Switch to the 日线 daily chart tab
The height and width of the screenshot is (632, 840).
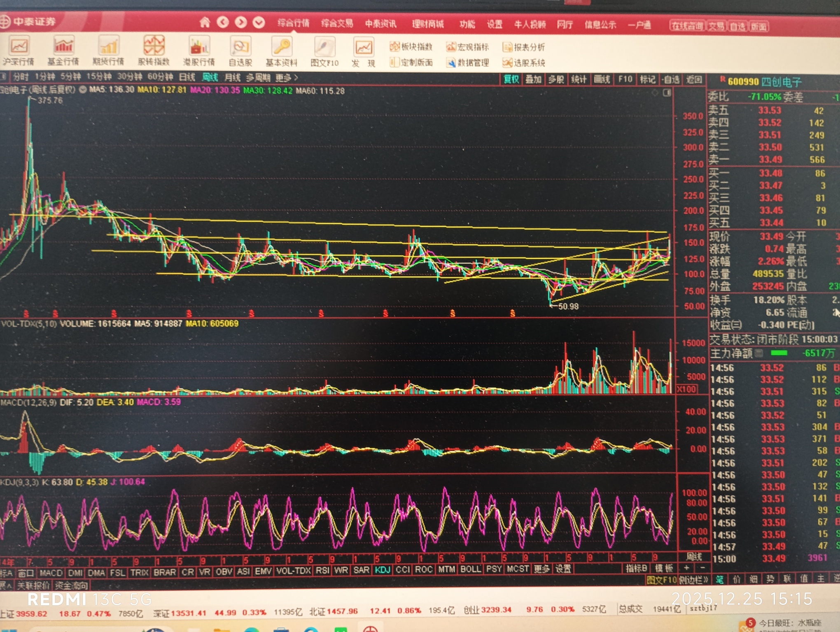pyautogui.click(x=187, y=77)
